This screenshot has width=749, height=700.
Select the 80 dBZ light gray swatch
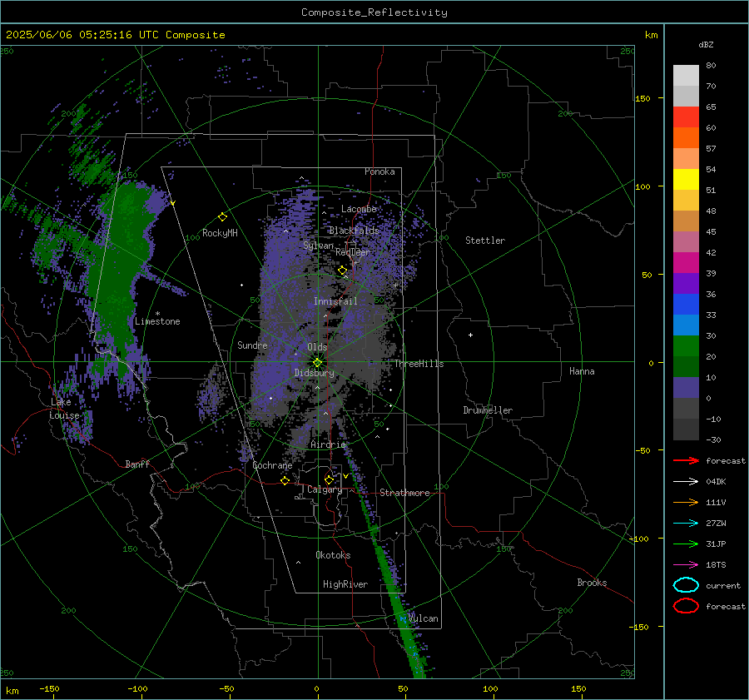coord(686,75)
